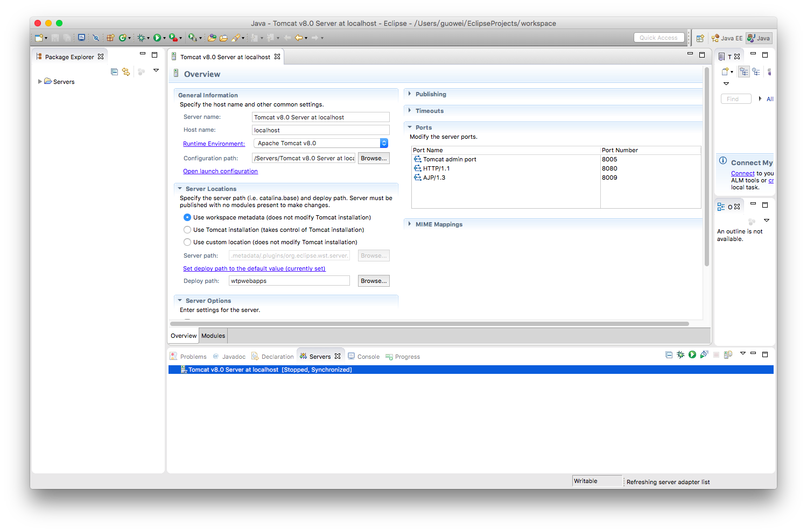Viewport: 807px width, 532px height.
Task: Switch to the Overview editor tab
Action: [184, 336]
